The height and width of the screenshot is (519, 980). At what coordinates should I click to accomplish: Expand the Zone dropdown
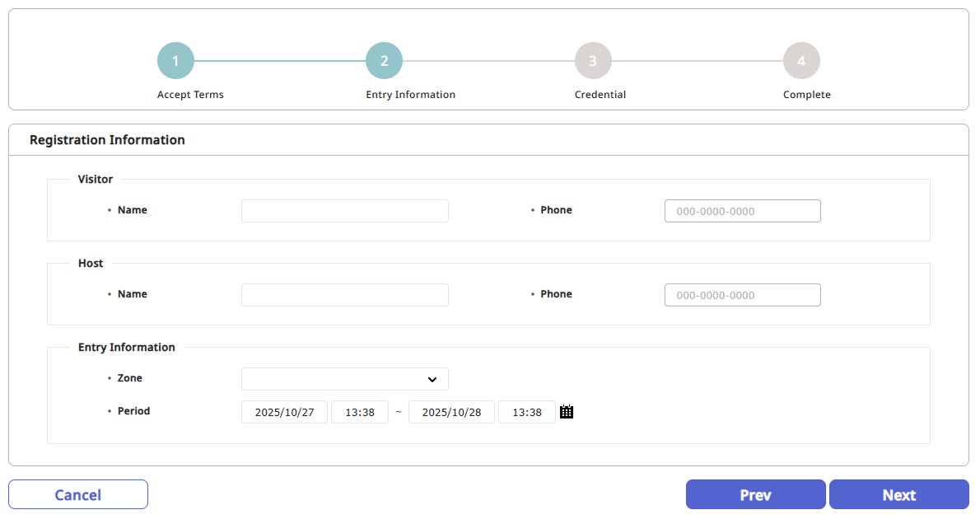344,379
